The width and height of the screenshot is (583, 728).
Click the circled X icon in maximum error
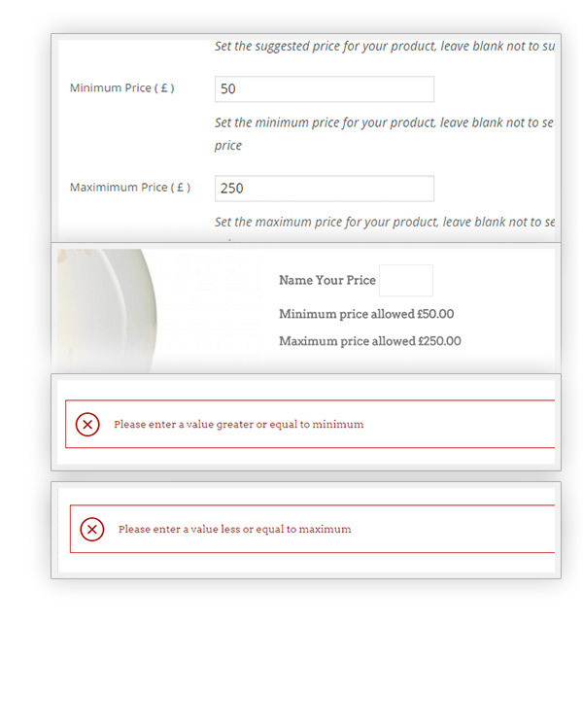(91, 529)
